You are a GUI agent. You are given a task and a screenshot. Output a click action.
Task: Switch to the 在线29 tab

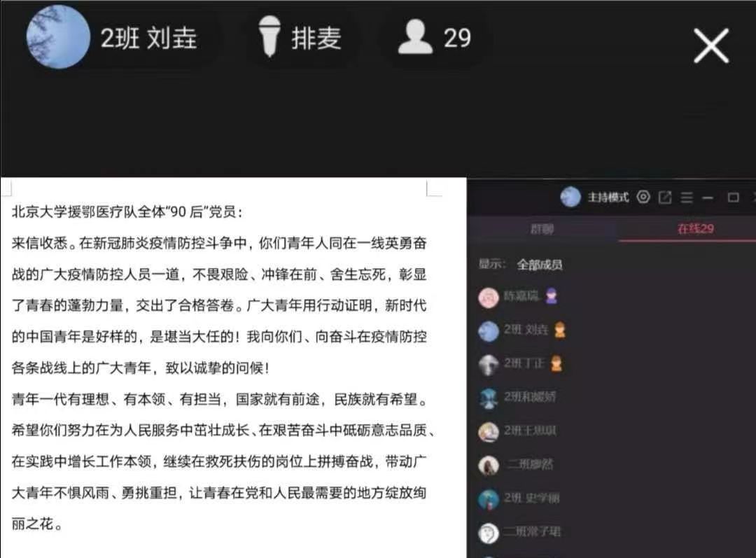point(695,229)
